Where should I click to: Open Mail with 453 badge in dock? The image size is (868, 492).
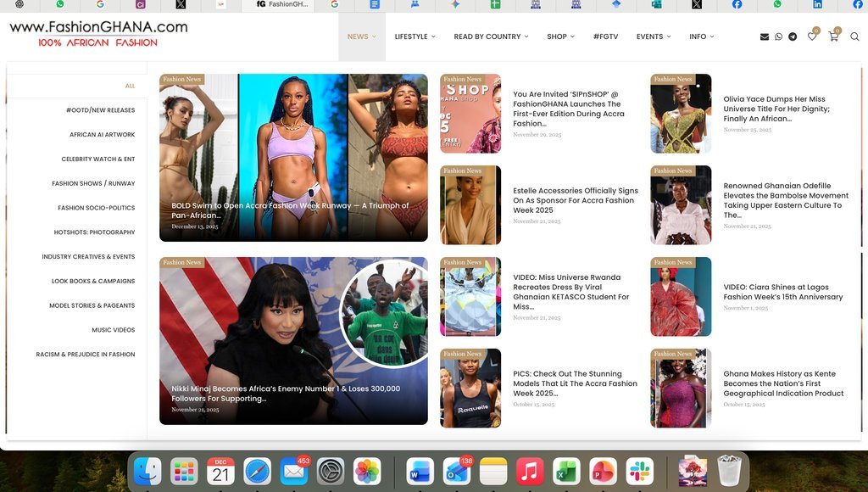coord(294,472)
